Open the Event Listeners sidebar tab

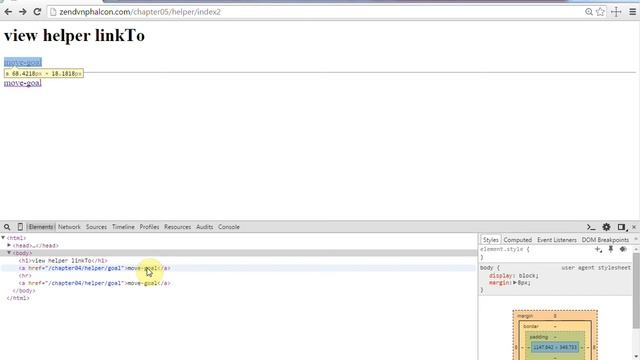[557, 240]
